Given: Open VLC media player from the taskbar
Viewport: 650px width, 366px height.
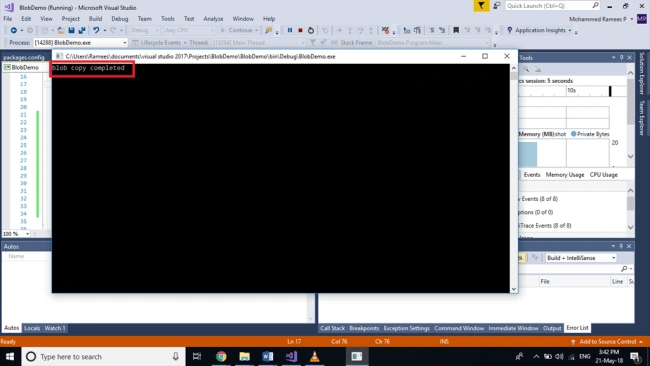Looking at the screenshot, I should 314,356.
